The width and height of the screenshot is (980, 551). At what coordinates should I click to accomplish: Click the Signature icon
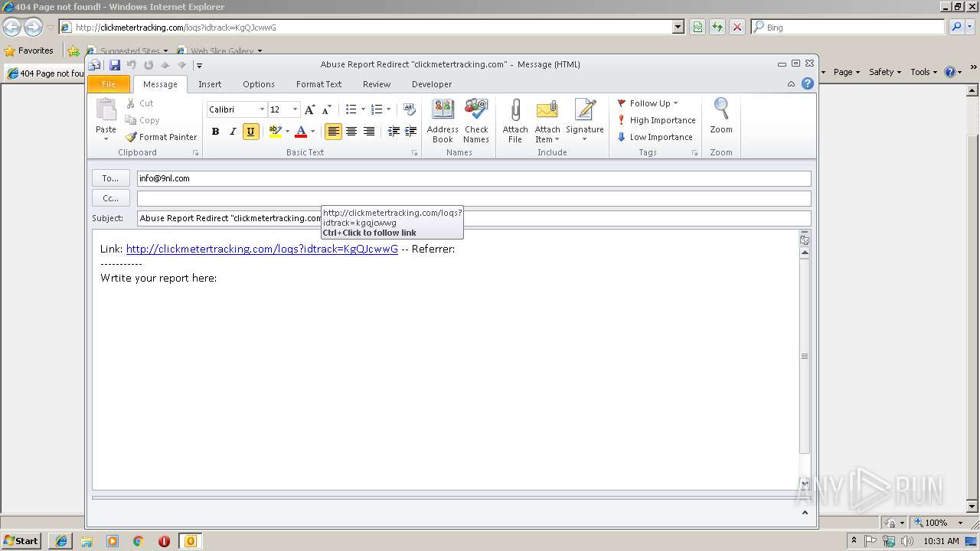click(585, 111)
